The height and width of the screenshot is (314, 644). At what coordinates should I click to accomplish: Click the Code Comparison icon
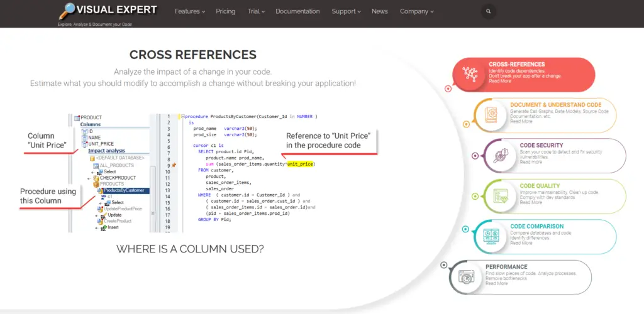click(491, 236)
